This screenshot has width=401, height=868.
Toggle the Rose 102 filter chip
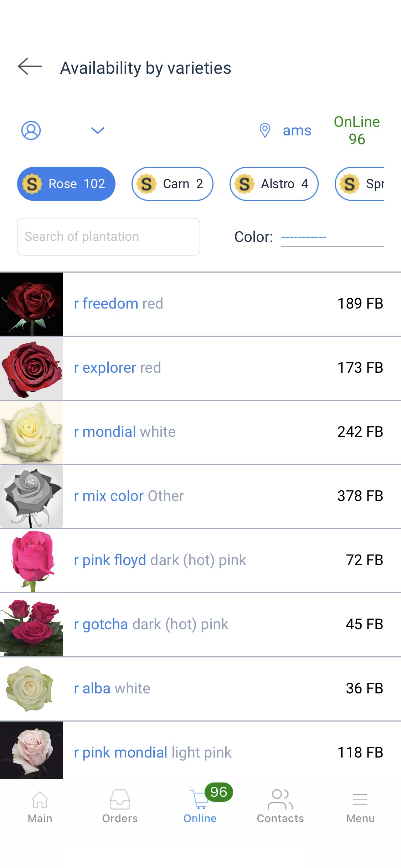point(66,184)
